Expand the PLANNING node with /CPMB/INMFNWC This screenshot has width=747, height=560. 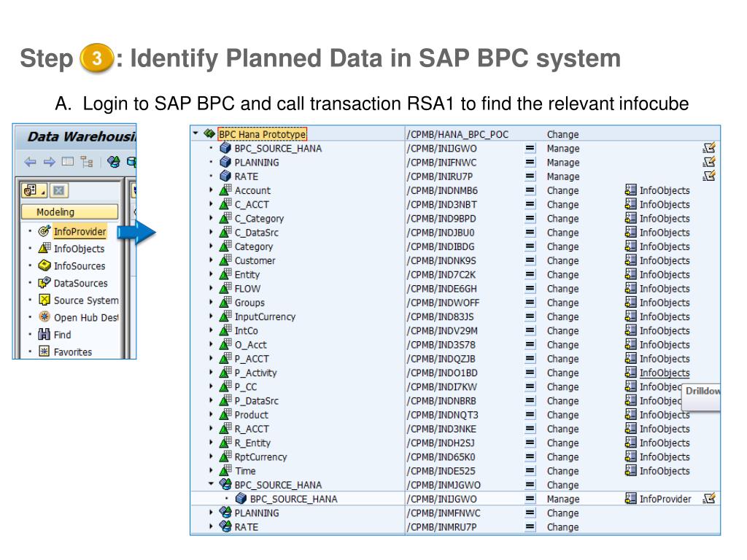click(211, 513)
